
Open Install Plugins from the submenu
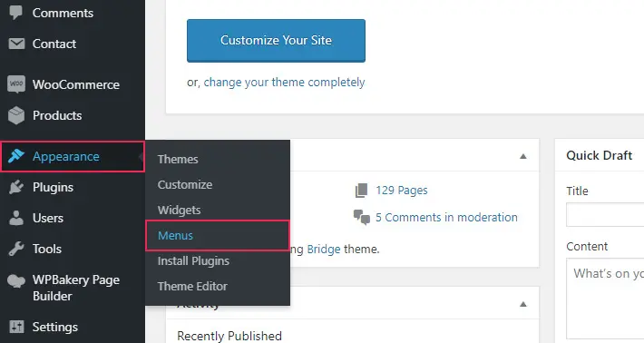tap(193, 261)
